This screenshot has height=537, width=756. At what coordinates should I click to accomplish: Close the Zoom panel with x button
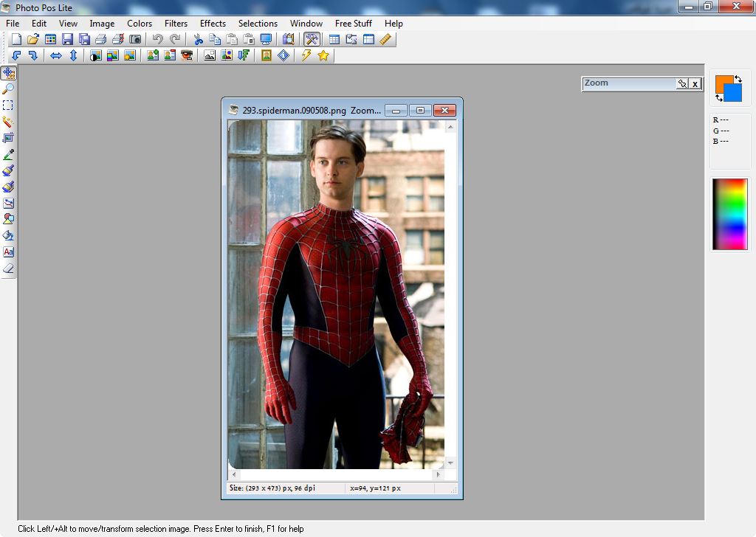(695, 84)
